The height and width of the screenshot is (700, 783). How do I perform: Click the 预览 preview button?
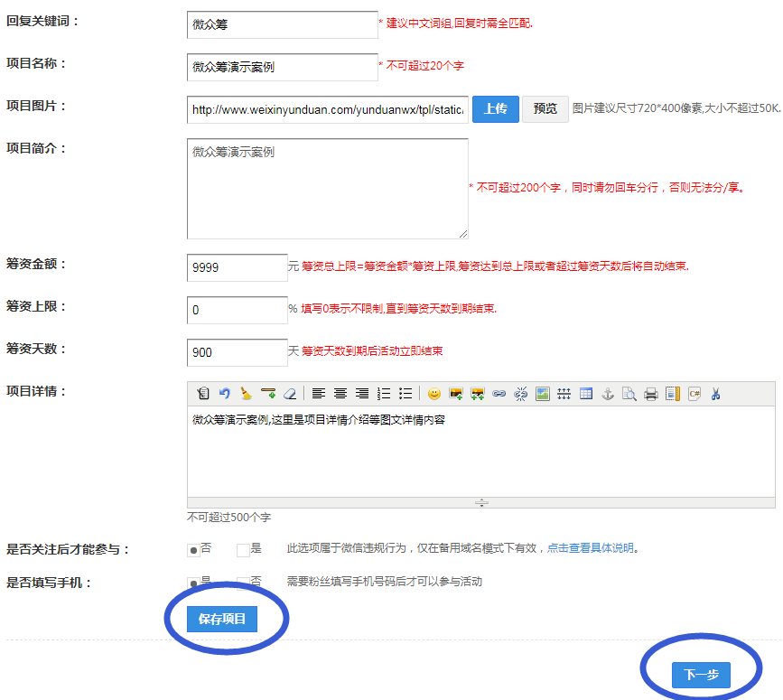tap(545, 109)
